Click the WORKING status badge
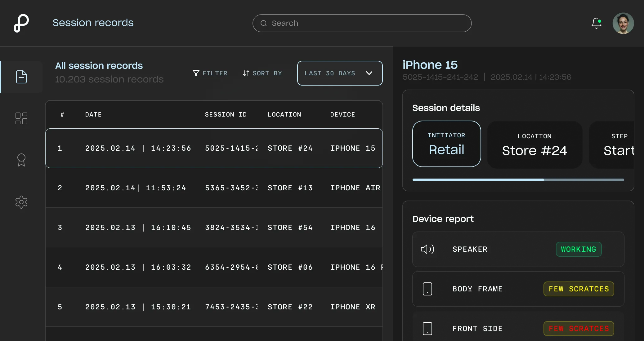Screen dimensions: 644x341 coord(579,249)
